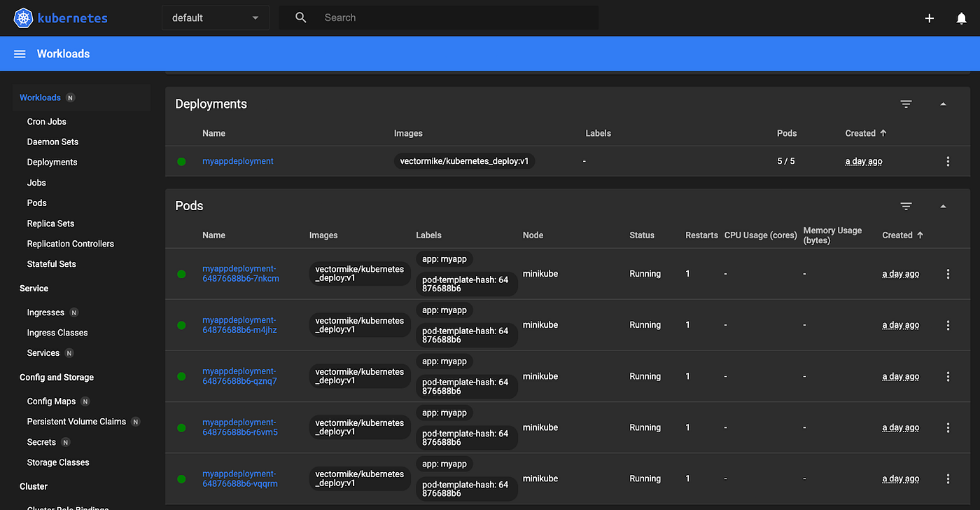Open Persistent Volume Claims in sidebar
Image resolution: width=980 pixels, height=510 pixels.
point(77,422)
